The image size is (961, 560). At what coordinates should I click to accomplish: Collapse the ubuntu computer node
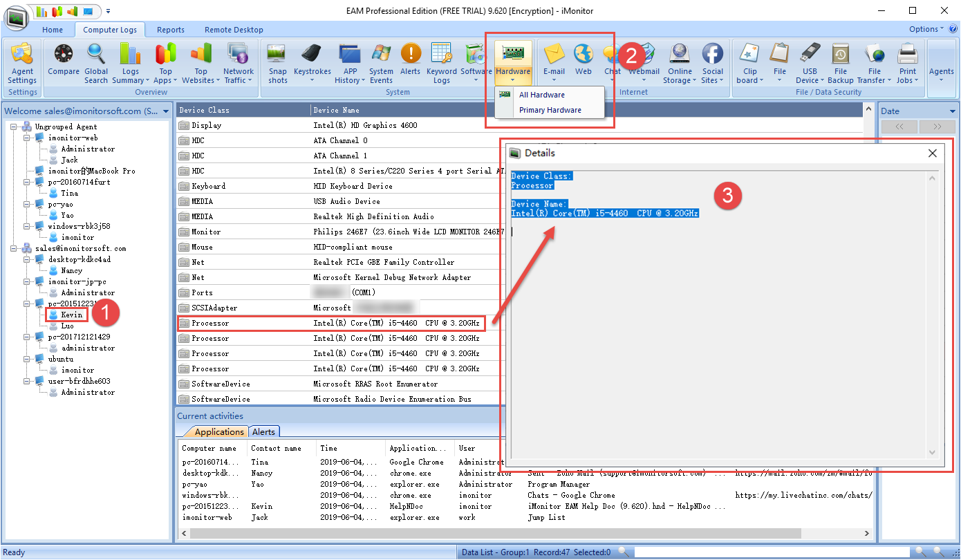(28, 359)
